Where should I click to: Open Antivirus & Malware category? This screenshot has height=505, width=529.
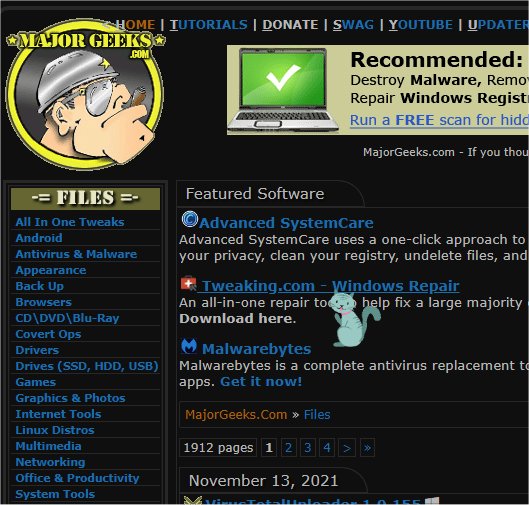point(76,254)
